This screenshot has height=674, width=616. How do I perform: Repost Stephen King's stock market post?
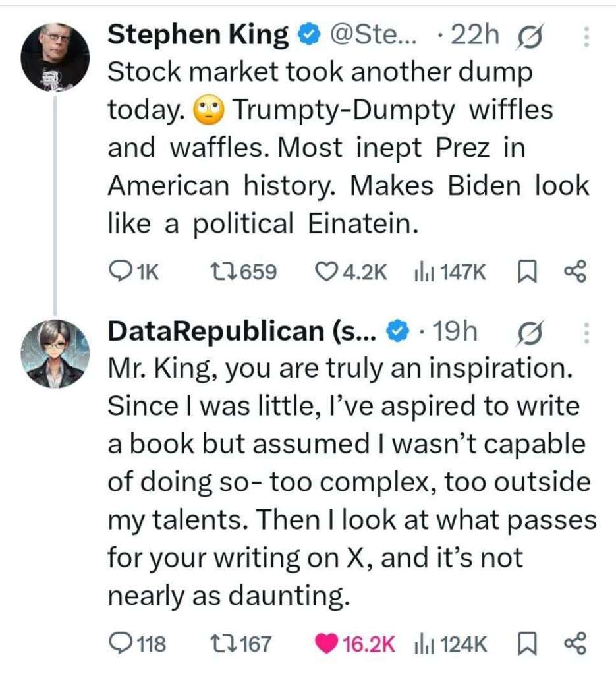point(219,270)
